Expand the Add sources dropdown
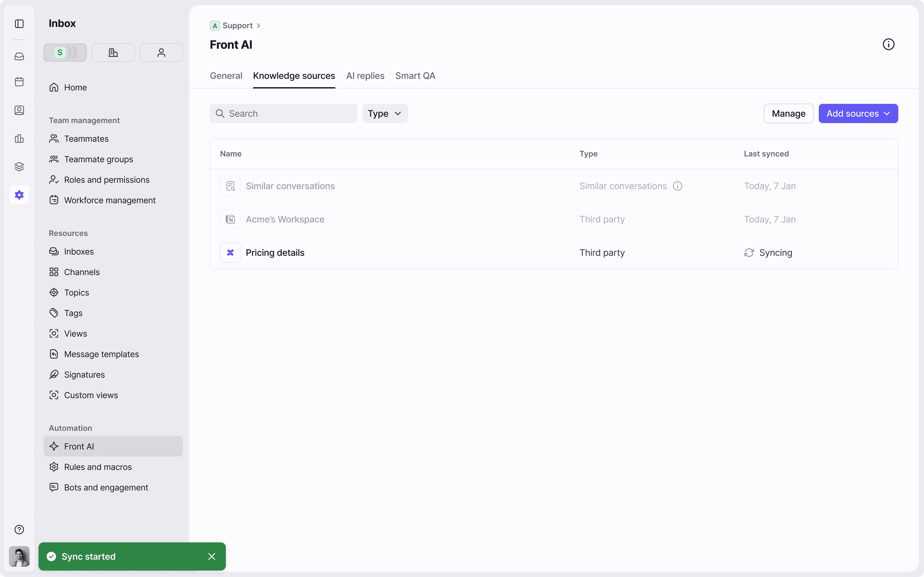 coord(858,113)
